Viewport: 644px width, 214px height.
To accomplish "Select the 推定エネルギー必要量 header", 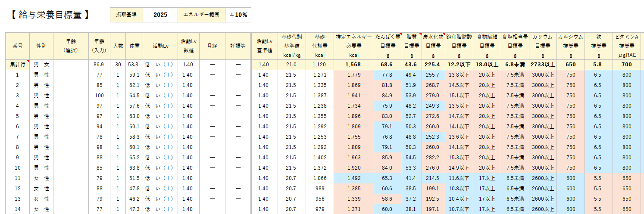I will (x=354, y=46).
